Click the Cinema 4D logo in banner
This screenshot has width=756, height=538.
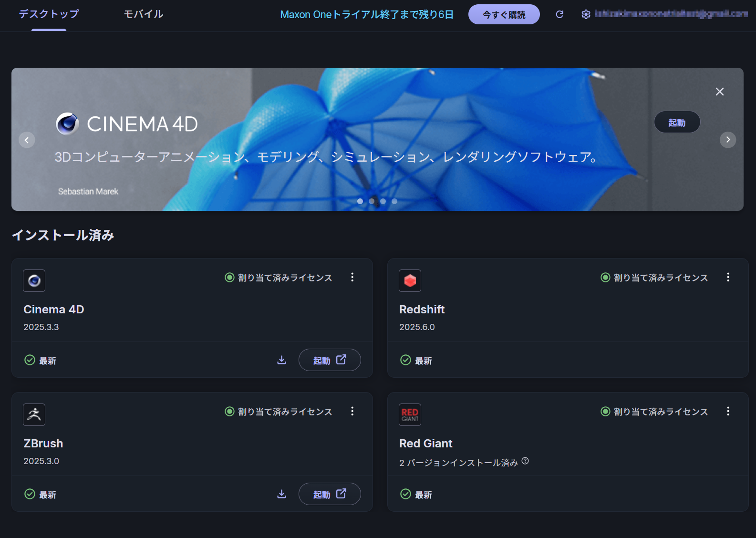[x=127, y=124]
